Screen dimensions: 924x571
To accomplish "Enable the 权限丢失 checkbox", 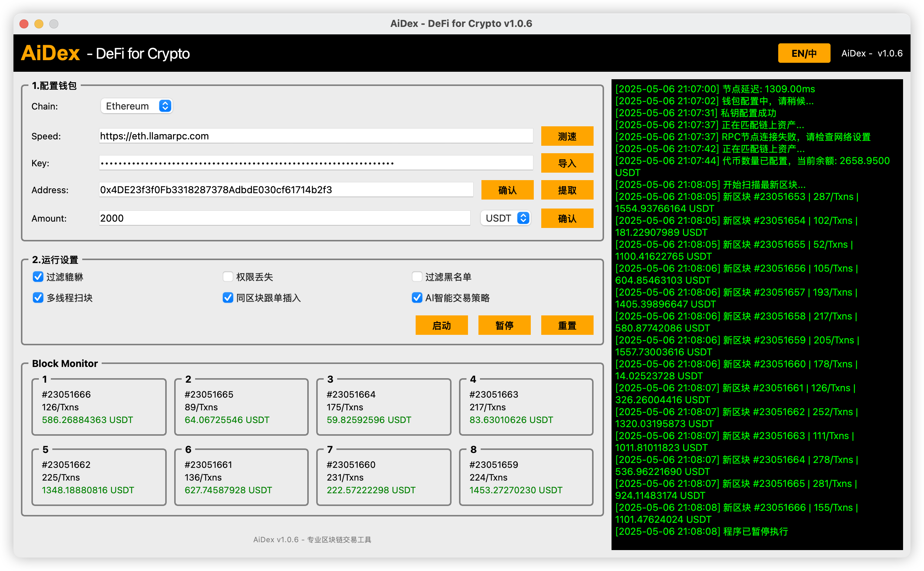I will pyautogui.click(x=227, y=277).
